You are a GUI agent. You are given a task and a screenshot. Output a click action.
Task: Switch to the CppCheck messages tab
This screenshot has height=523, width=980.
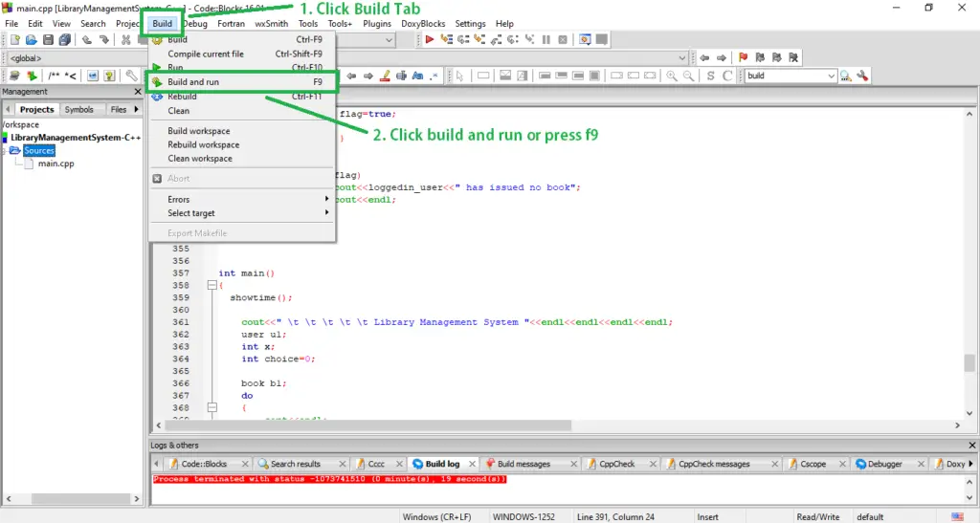pyautogui.click(x=714, y=464)
